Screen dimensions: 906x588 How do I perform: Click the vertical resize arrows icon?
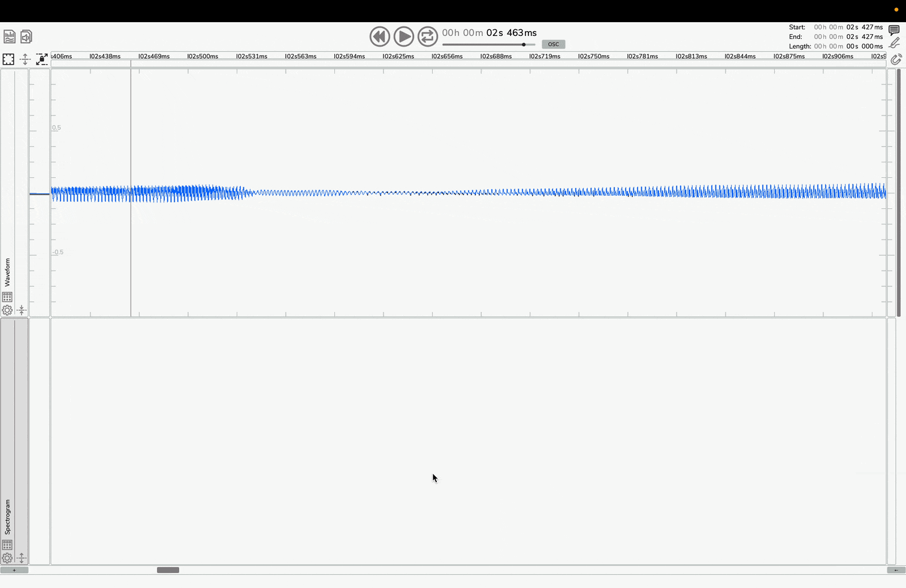tap(25, 59)
